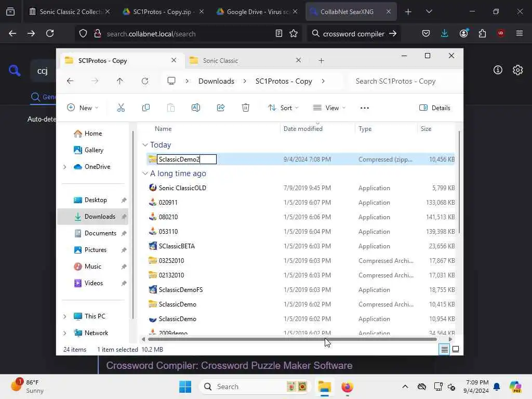This screenshot has height=399, width=532.
Task: Open Pictures in the navigation pane
Action: [x=96, y=250]
